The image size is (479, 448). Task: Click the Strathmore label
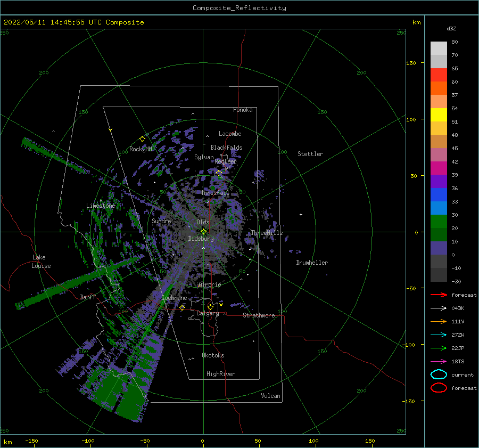[259, 315]
